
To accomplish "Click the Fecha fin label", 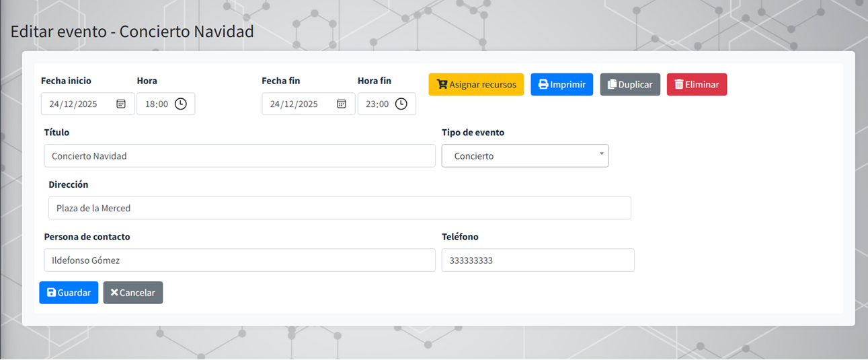I will 281,81.
